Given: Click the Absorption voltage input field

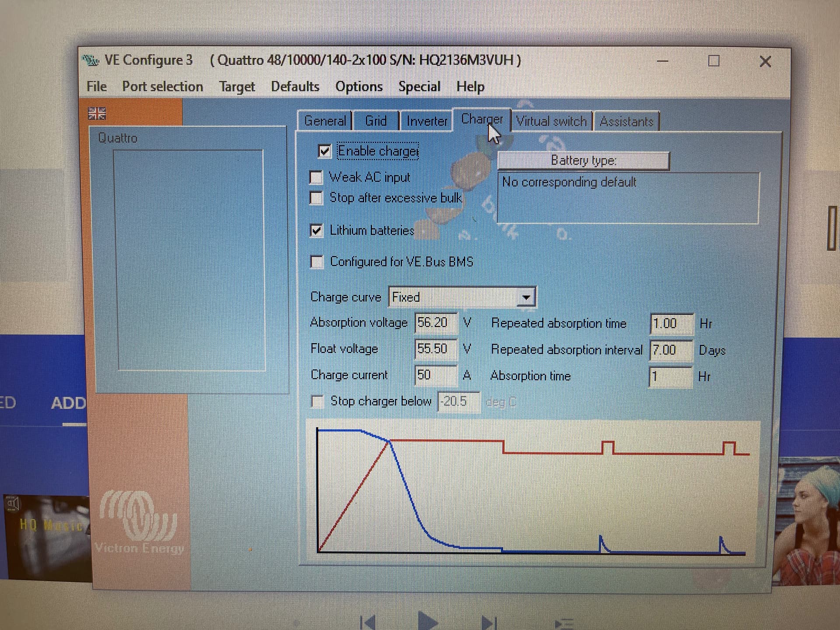Looking at the screenshot, I should pos(435,323).
